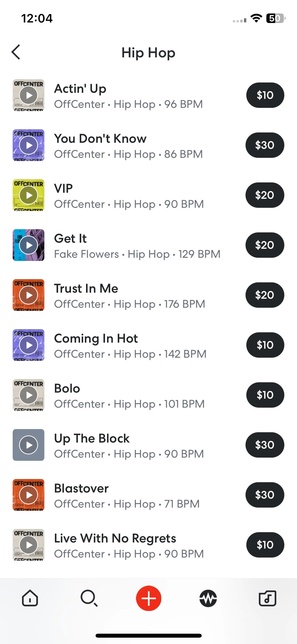Go back using the top-left chevron
This screenshot has height=644, width=297.
point(16,52)
